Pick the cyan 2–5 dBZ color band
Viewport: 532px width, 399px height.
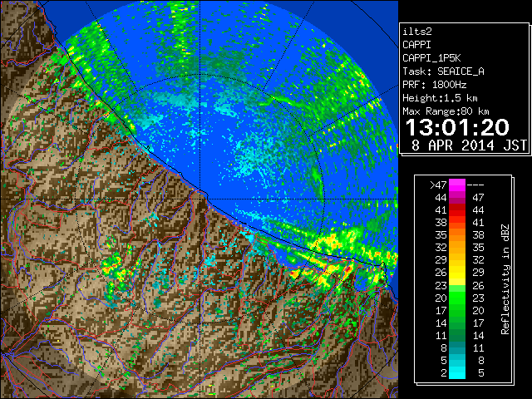click(457, 372)
